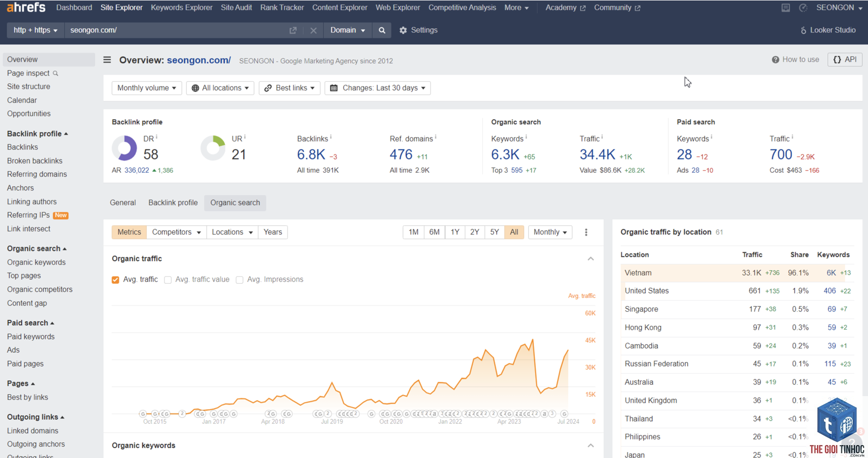
Task: Select 5Y time range
Action: (494, 232)
